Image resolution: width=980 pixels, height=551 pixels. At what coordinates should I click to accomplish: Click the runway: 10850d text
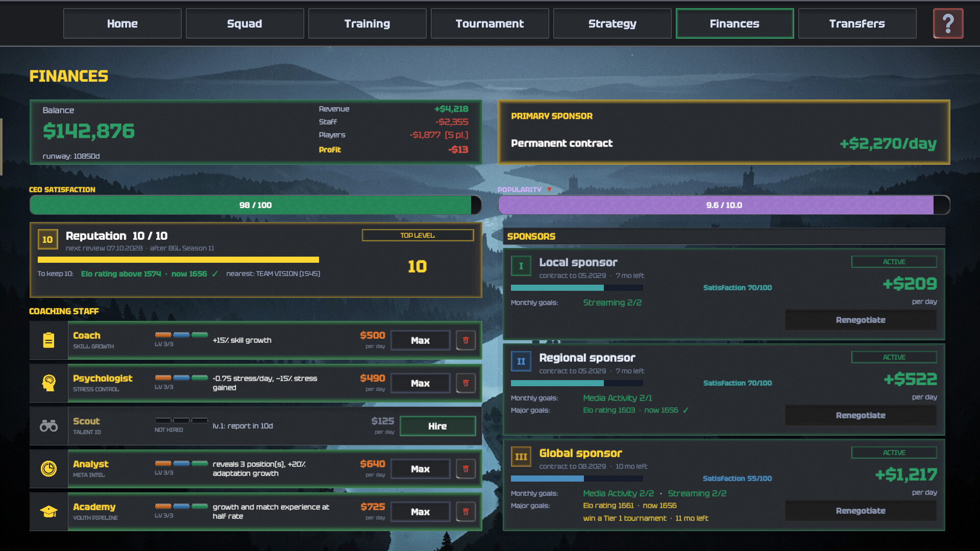coord(71,156)
